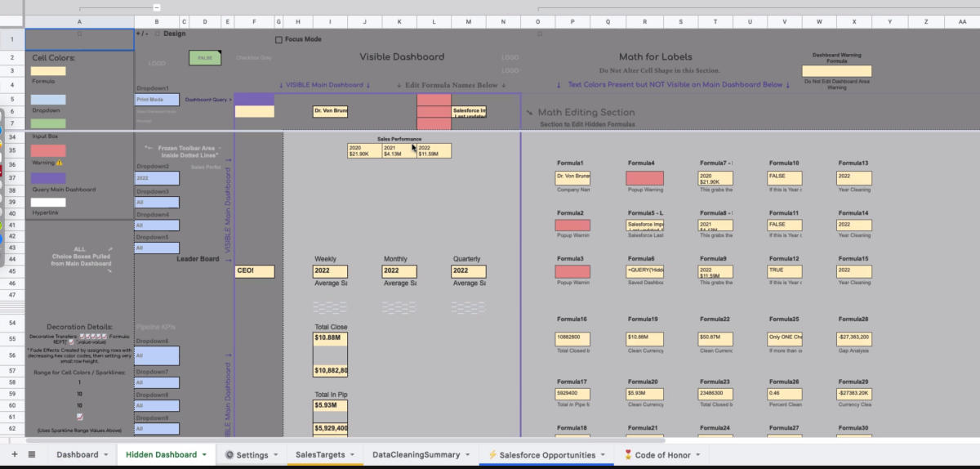Image resolution: width=980 pixels, height=469 pixels.
Task: Open the all sheets list icon
Action: [32, 454]
